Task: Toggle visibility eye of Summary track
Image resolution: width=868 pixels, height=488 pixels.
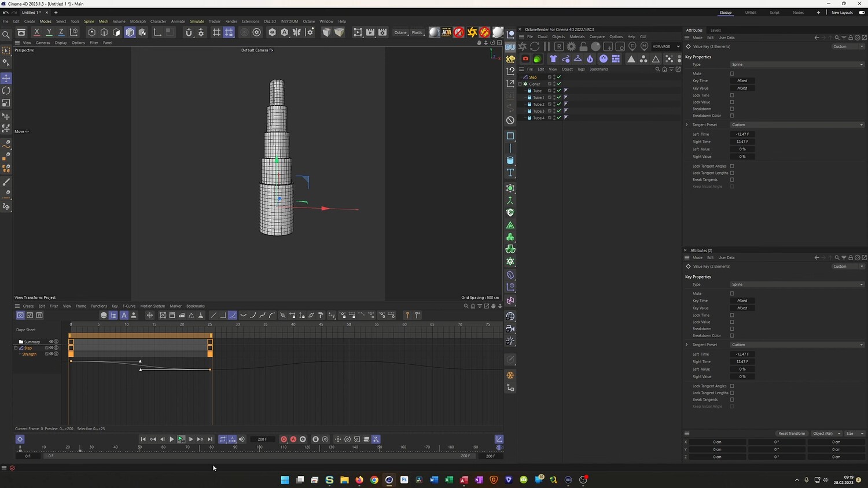Action: click(x=52, y=342)
